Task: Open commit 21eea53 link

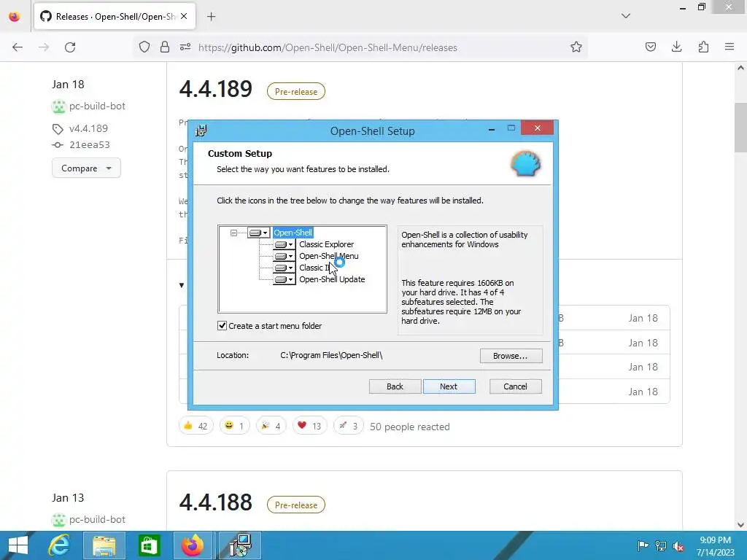Action: [90, 145]
